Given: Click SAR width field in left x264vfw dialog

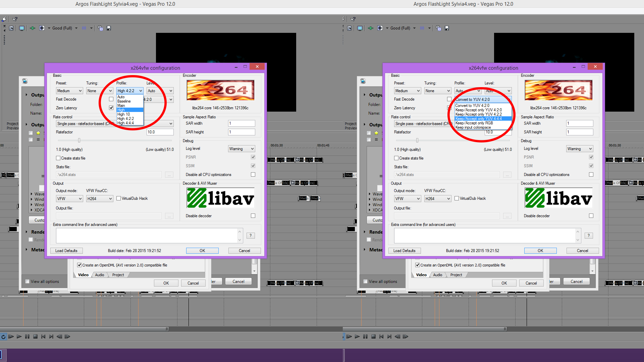Looking at the screenshot, I should (x=241, y=123).
